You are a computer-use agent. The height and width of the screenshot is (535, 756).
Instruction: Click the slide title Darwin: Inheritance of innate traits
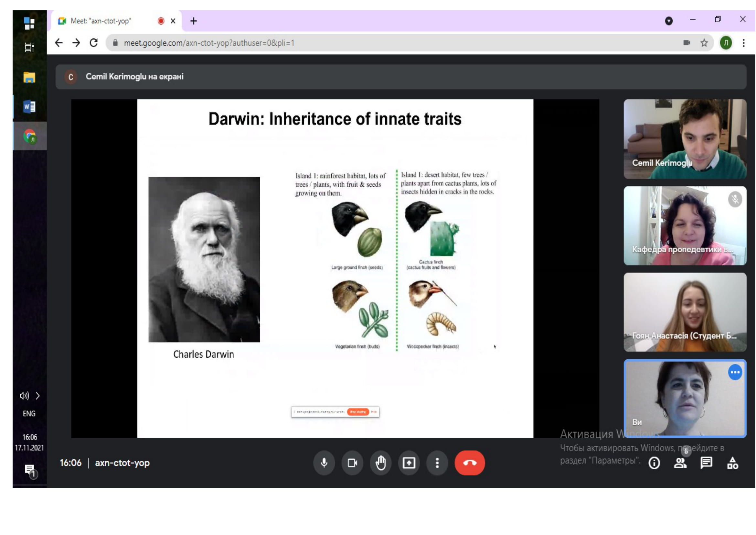point(335,119)
